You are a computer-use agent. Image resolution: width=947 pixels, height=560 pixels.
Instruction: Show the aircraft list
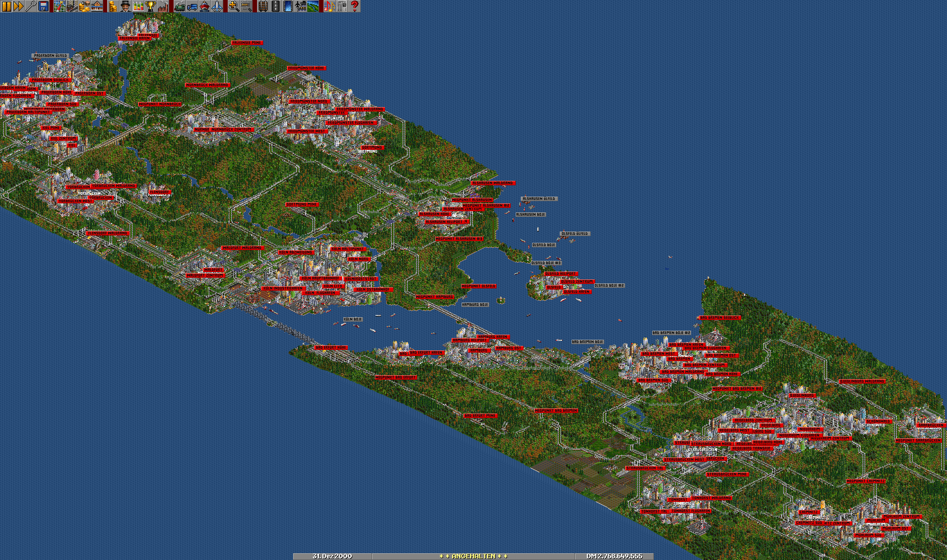point(217,6)
